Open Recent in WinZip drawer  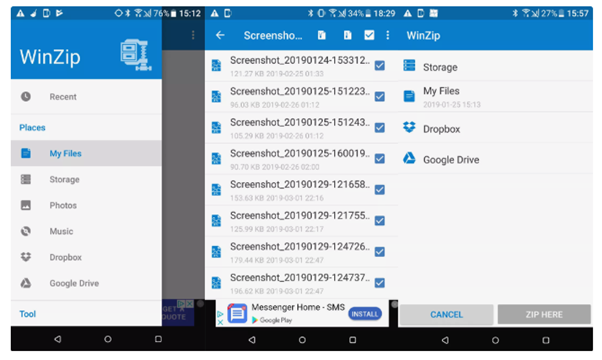(x=86, y=97)
